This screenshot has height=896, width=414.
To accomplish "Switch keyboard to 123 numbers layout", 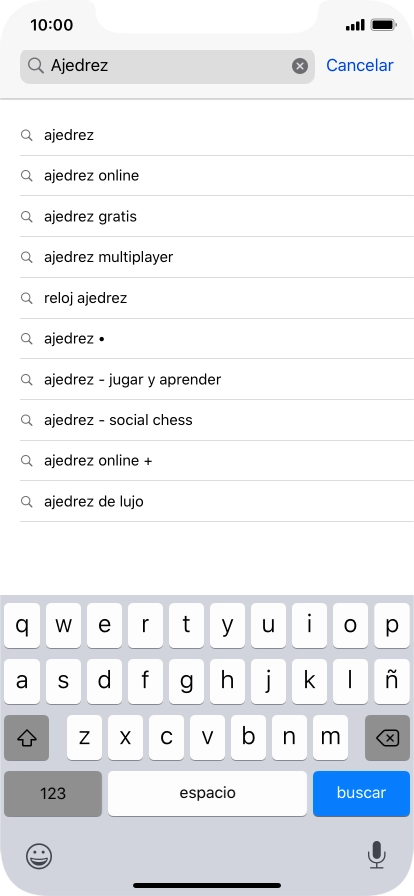I will [x=53, y=793].
